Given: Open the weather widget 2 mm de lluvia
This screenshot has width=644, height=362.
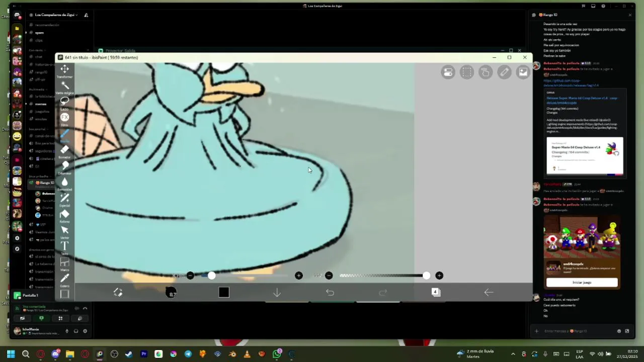Looking at the screenshot, I should click(475, 354).
